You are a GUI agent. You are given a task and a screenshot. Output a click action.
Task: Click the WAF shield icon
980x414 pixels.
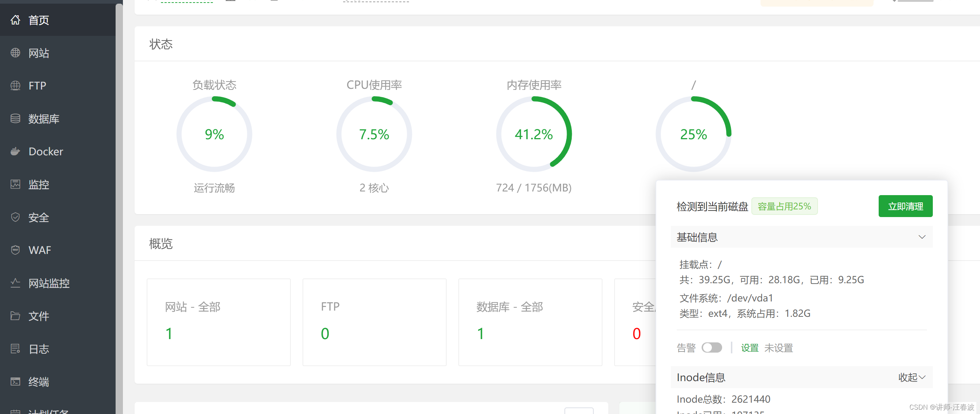(x=15, y=250)
